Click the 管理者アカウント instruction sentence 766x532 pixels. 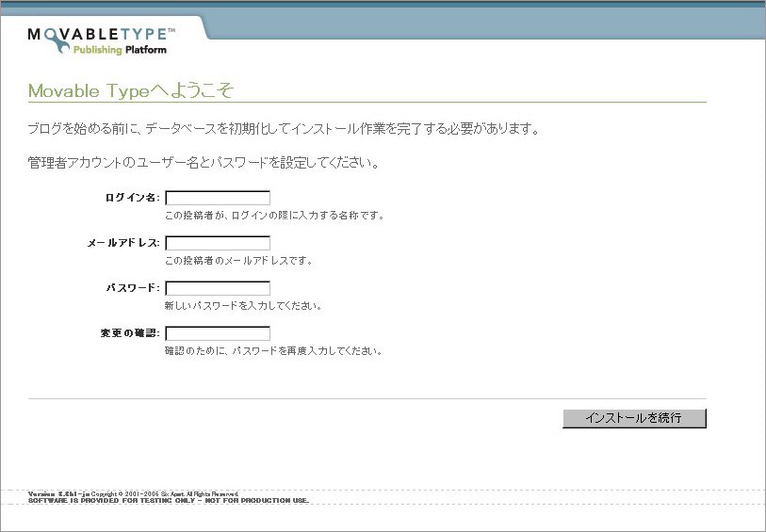pos(204,163)
